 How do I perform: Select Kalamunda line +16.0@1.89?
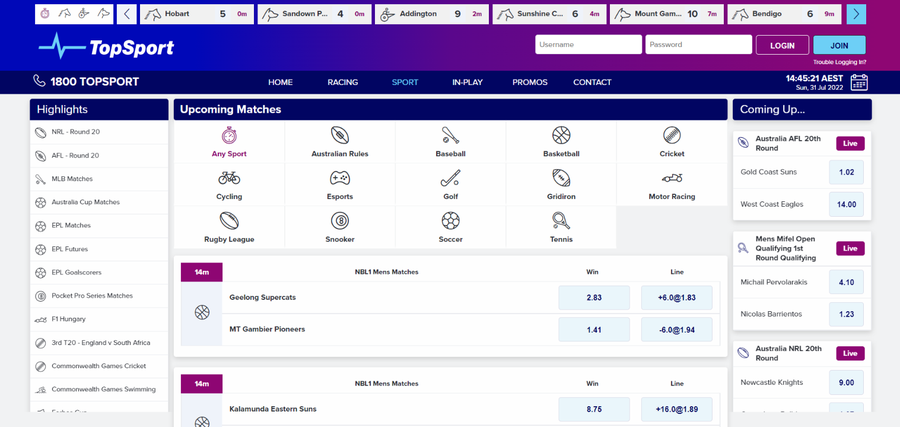point(677,409)
